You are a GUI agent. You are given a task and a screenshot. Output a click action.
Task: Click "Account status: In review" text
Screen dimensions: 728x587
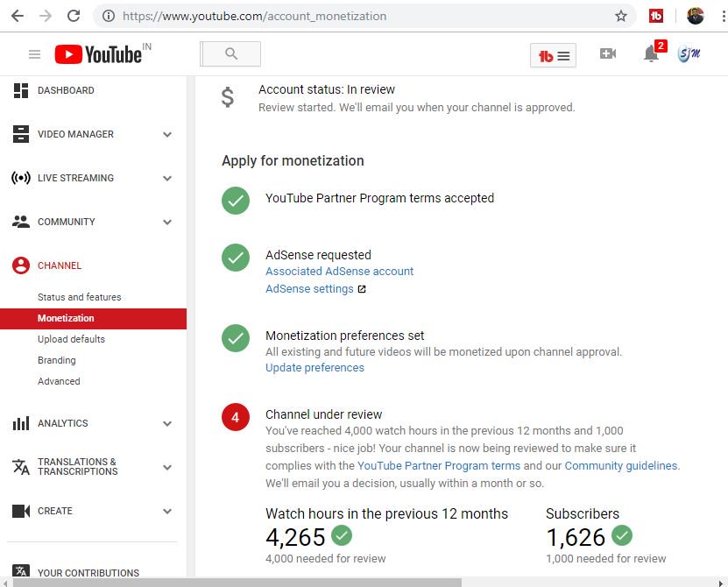point(327,89)
